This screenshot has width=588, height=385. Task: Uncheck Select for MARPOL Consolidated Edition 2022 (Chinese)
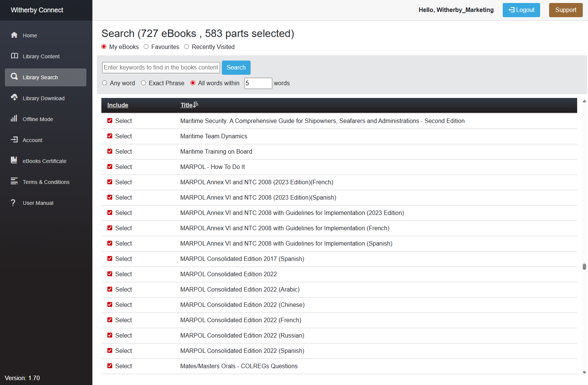click(110, 305)
